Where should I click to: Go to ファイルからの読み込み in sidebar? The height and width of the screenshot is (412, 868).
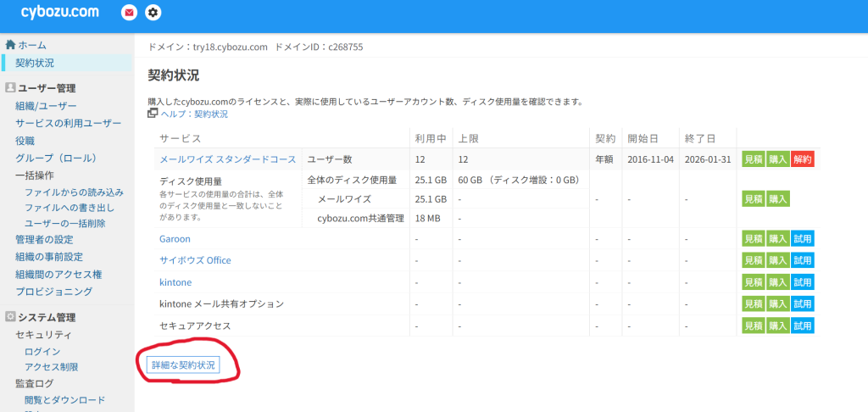[x=74, y=192]
